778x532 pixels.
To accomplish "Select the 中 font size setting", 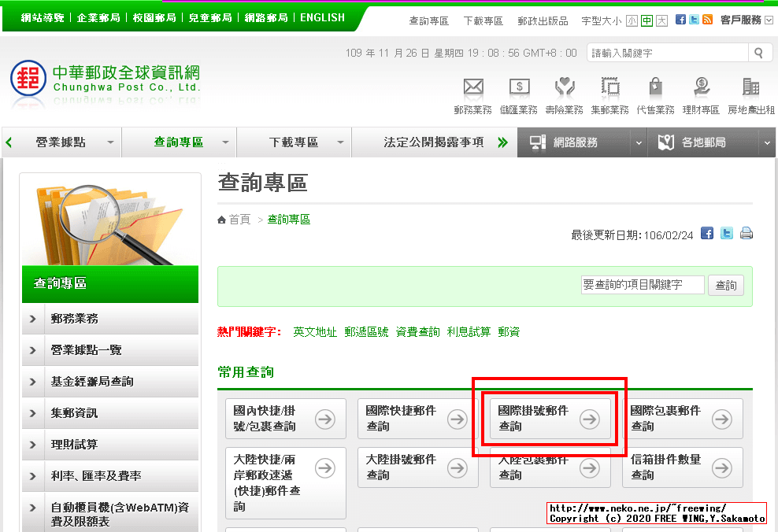I will 646,19.
